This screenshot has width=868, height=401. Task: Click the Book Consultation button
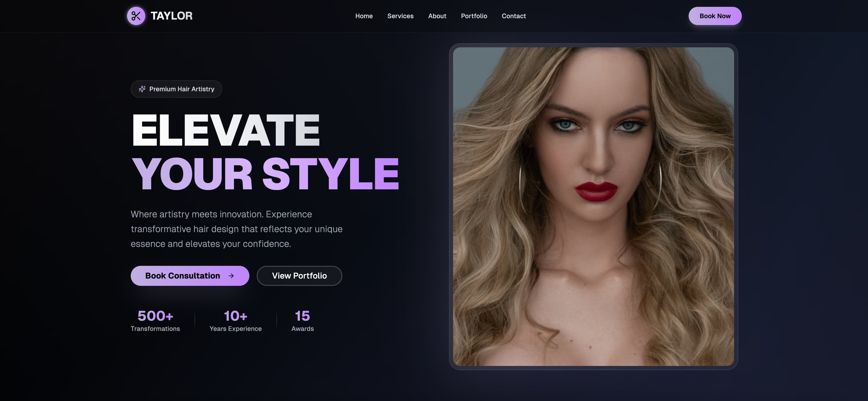click(189, 276)
